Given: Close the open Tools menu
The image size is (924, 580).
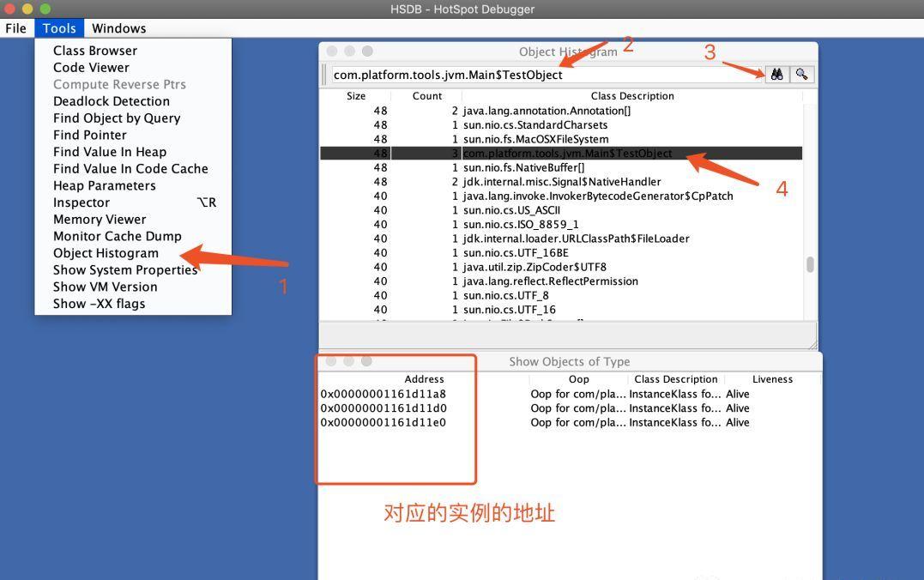Looking at the screenshot, I should pyautogui.click(x=59, y=28).
